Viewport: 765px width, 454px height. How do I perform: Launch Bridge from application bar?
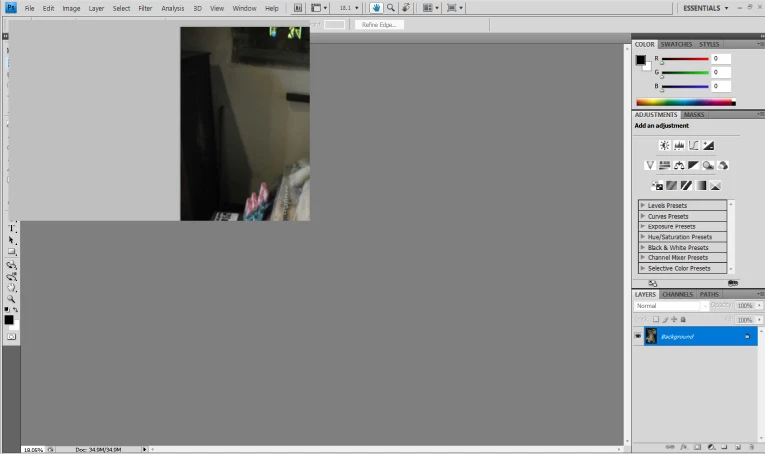click(298, 8)
